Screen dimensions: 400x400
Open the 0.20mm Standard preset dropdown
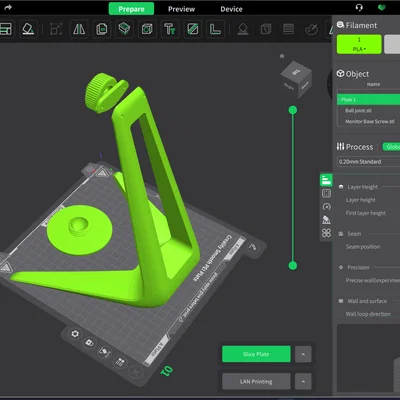tap(368, 162)
